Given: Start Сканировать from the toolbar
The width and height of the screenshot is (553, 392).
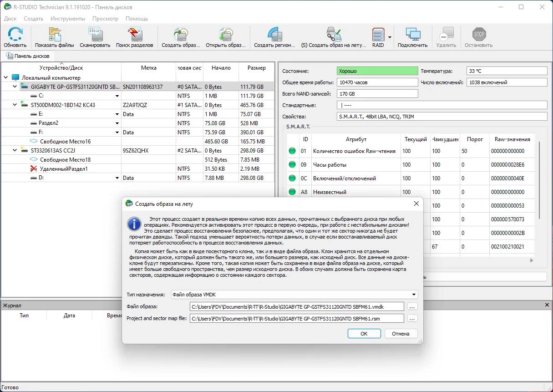Looking at the screenshot, I should [95, 37].
